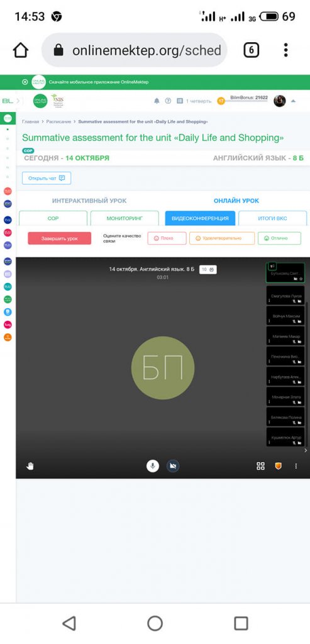Click Завершить урок button
This screenshot has height=644, width=310.
tap(60, 238)
